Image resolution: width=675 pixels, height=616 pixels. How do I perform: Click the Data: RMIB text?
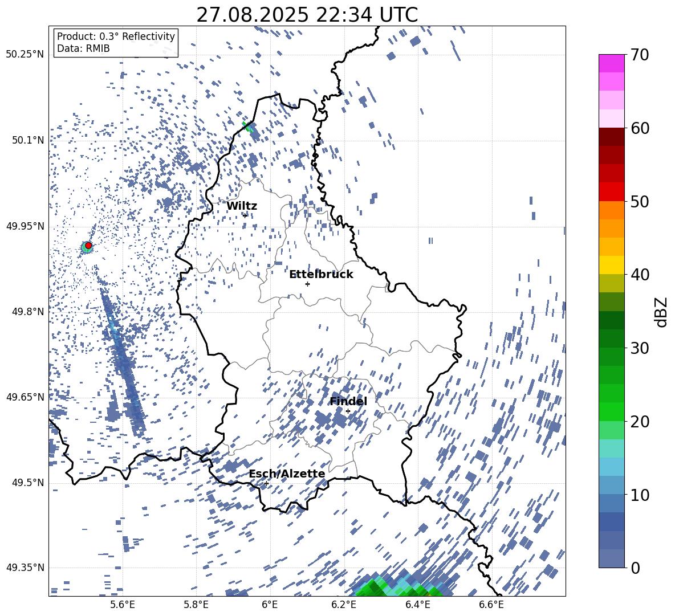[x=83, y=48]
